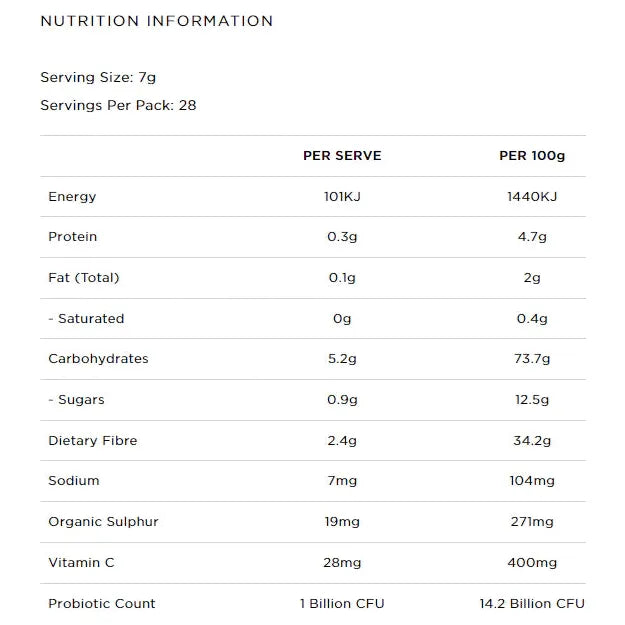
Task: Click the Serving Size: 7g text
Action: click(x=98, y=77)
